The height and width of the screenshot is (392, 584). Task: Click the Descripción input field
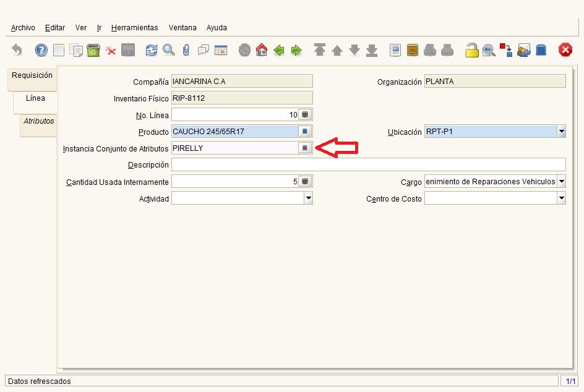368,164
